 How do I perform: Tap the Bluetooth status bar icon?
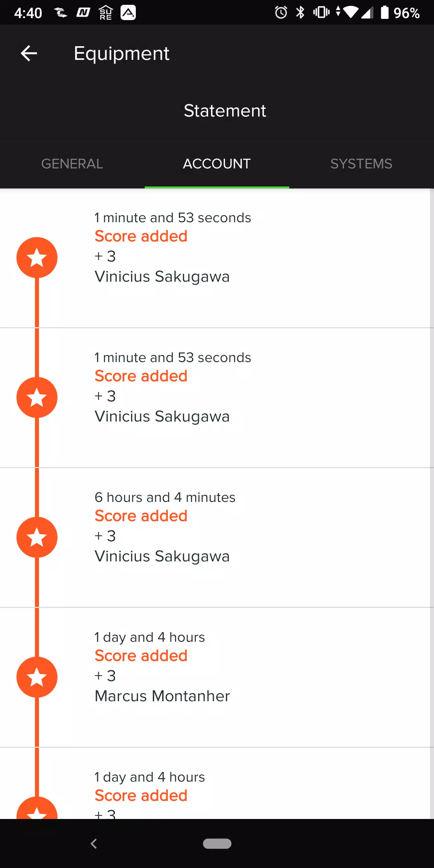(x=300, y=12)
